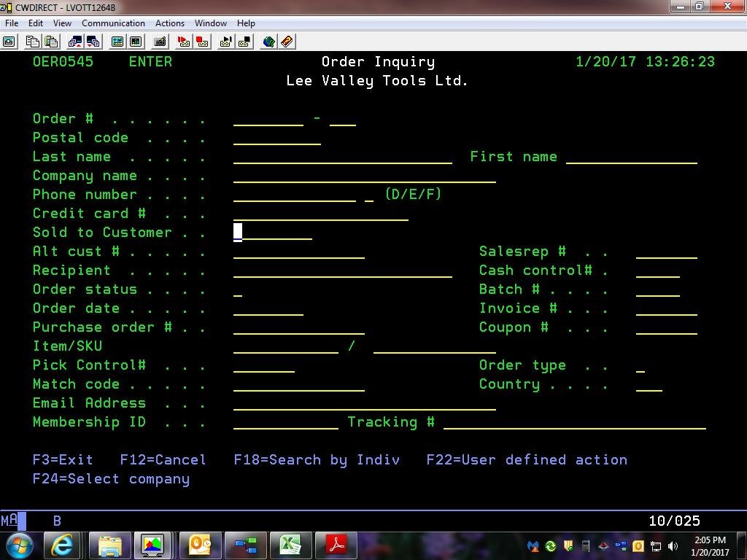747x560 pixels.
Task: Click the Paste toolbar icon
Action: click(x=51, y=42)
